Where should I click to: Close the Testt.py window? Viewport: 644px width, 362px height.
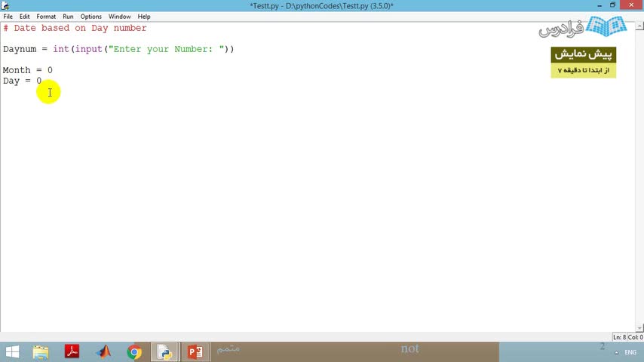pos(631,5)
